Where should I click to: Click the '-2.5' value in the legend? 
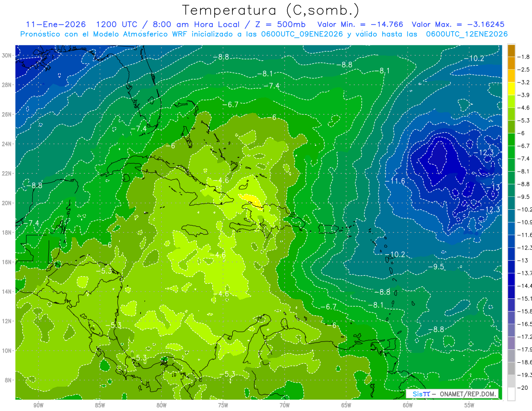(524, 70)
